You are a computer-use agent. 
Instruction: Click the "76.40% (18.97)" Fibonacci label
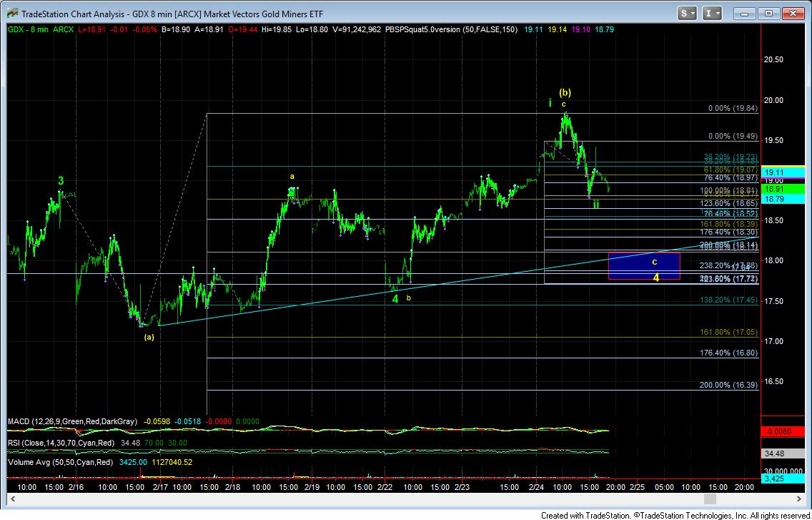[731, 177]
